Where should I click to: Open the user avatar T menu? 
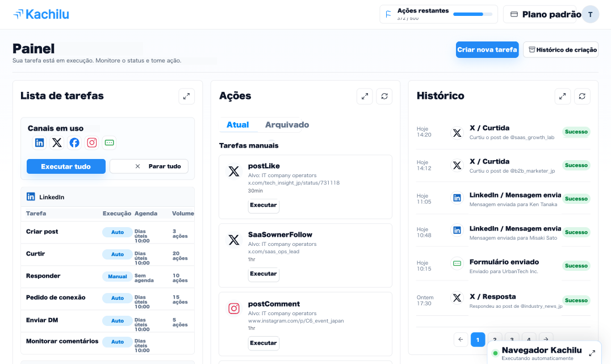point(591,14)
